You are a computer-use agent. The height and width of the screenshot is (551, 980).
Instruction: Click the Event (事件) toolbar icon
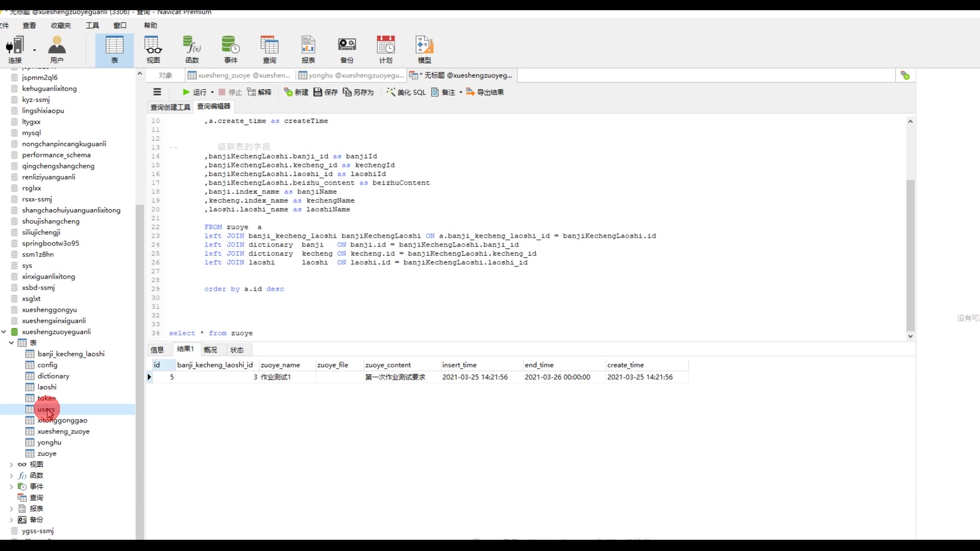coord(231,49)
